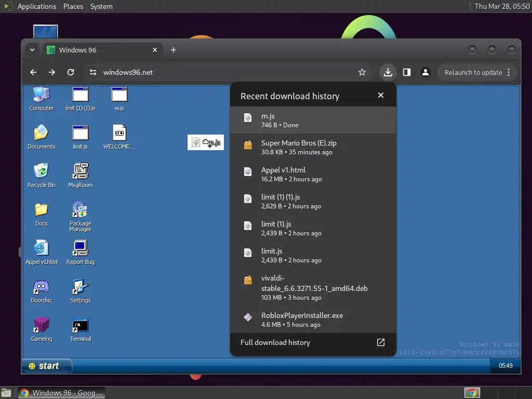Open the Appel v1.html desktop icon
The image size is (532, 399).
(42, 252)
